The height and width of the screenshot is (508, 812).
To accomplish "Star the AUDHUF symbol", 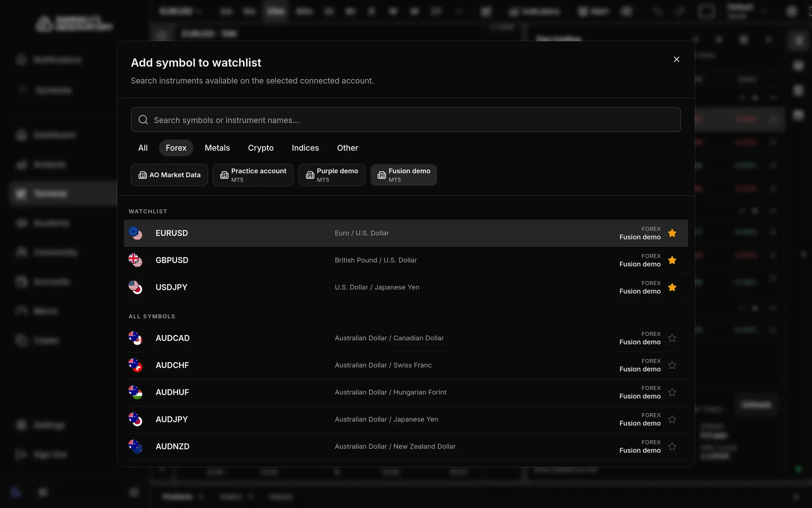I will point(672,392).
